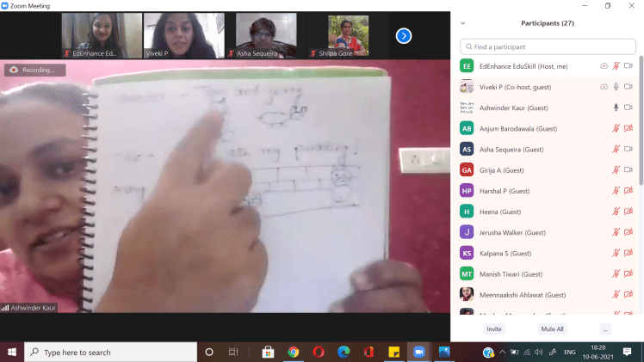The image size is (644, 362).
Task: Open Google Chrome from the taskbar
Action: click(294, 352)
